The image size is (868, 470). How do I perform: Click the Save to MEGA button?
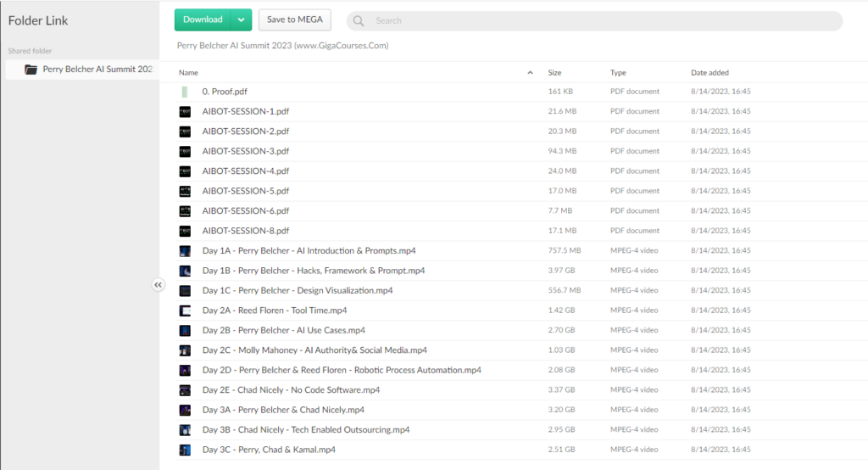pyautogui.click(x=294, y=20)
